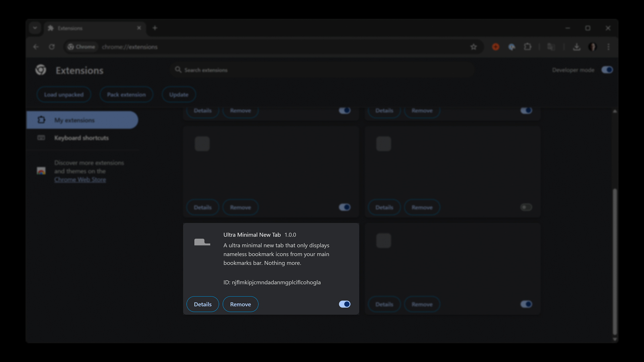This screenshot has width=644, height=362.
Task: Click the Update extensions button
Action: 179,95
